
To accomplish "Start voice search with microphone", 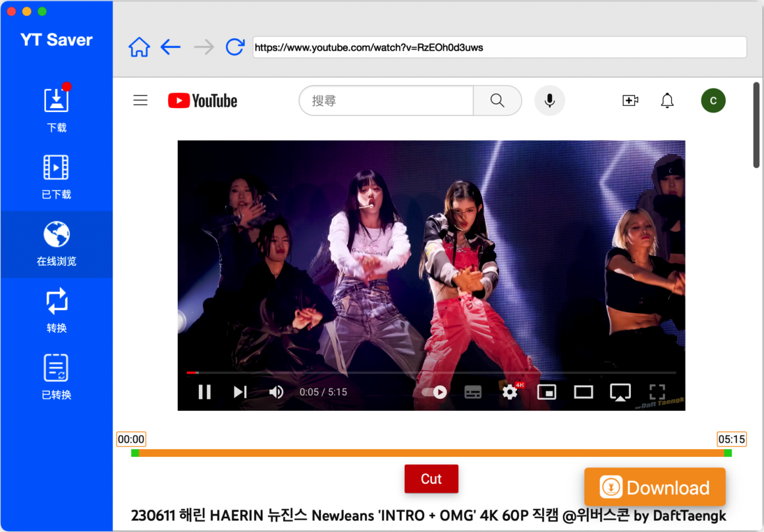I will pos(549,100).
